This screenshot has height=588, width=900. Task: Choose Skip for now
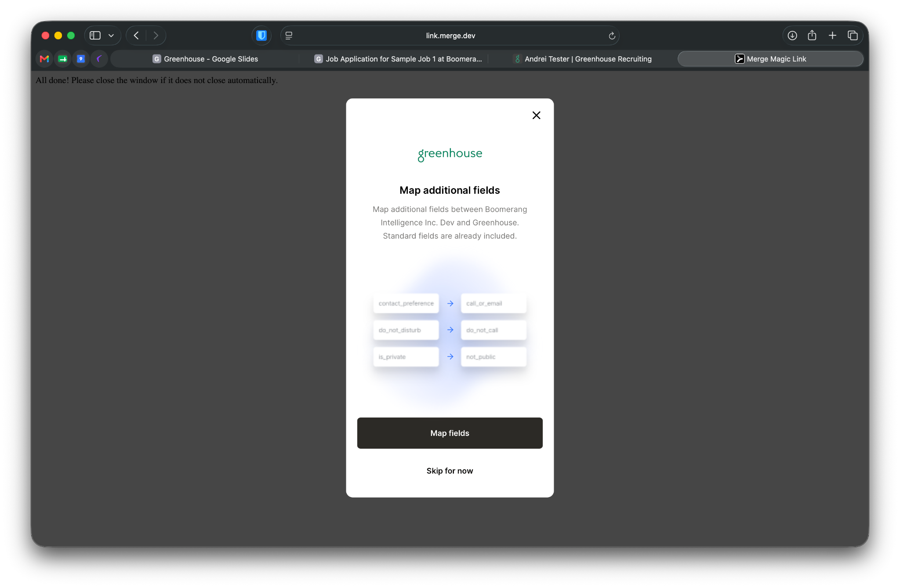(x=450, y=471)
